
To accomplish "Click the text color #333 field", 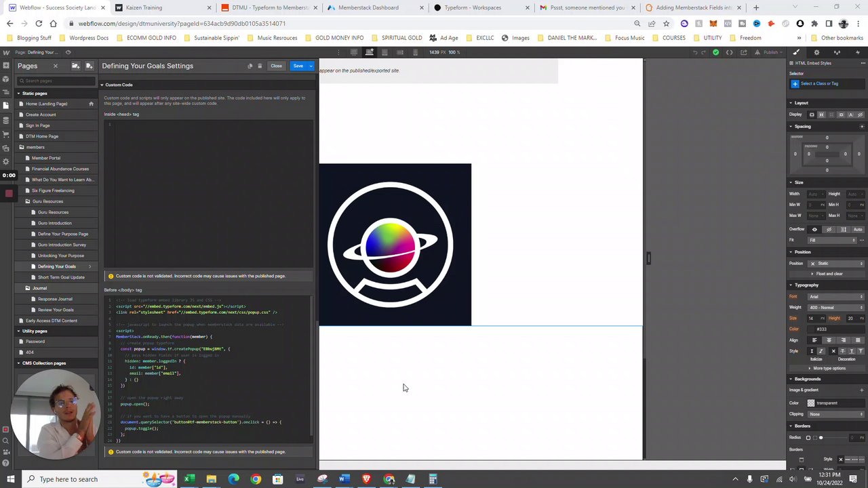I will (836, 329).
